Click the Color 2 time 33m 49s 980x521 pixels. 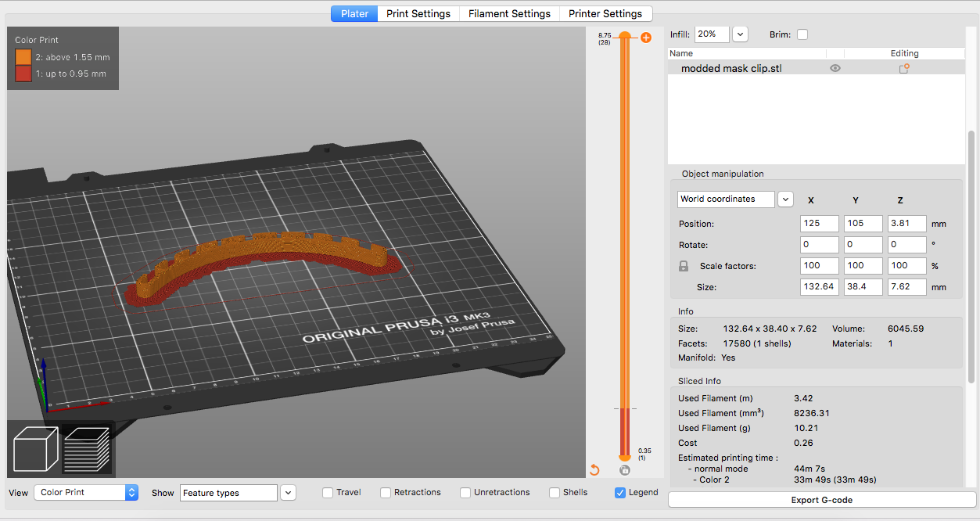(x=835, y=480)
